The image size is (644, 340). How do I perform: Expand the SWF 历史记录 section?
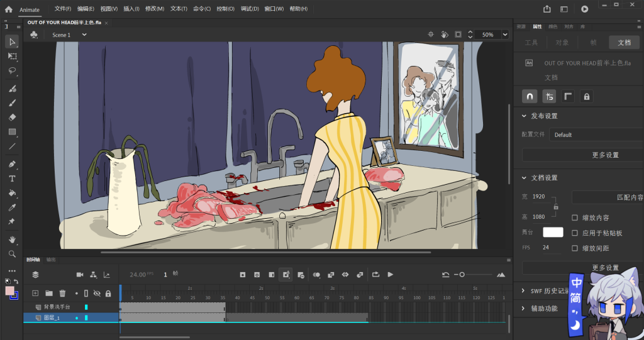(523, 291)
